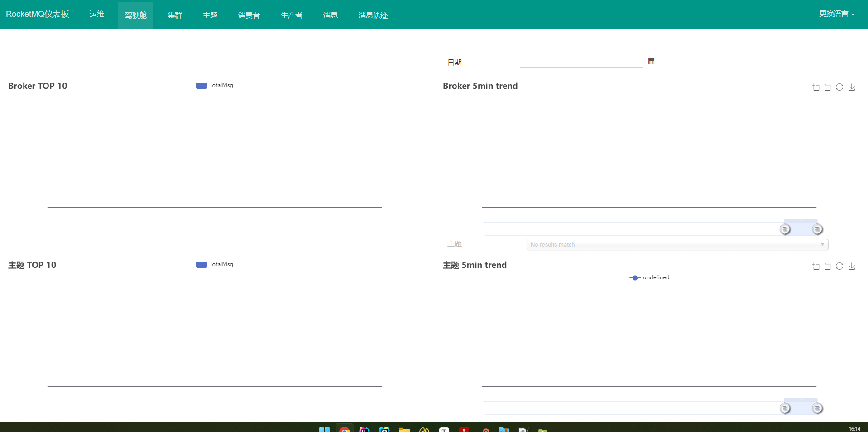The image size is (868, 432).
Task: Open IntelliJ IDEA from the taskbar
Action: [x=364, y=429]
